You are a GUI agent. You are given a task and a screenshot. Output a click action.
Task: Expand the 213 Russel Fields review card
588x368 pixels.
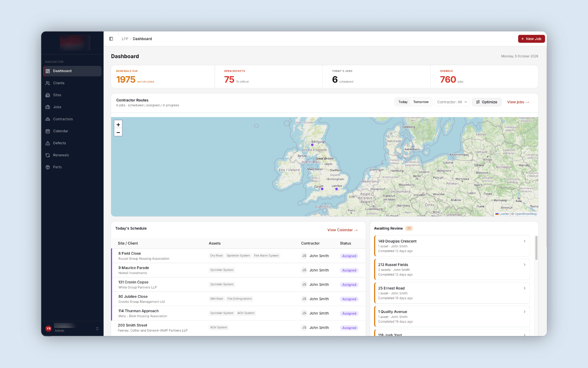click(452, 269)
